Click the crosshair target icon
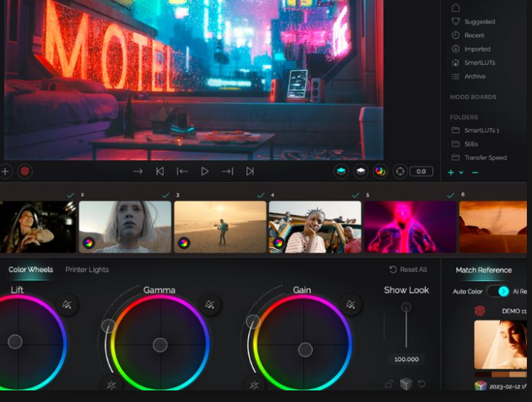 [x=400, y=171]
